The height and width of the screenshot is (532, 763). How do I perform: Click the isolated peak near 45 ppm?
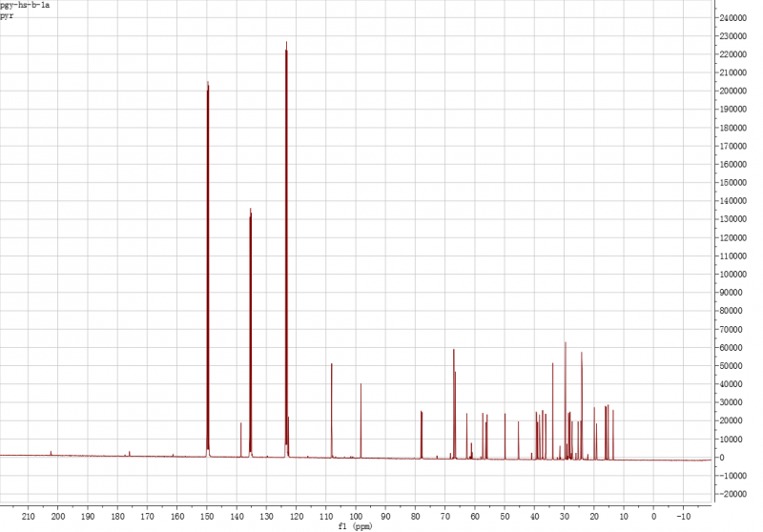[x=518, y=440]
